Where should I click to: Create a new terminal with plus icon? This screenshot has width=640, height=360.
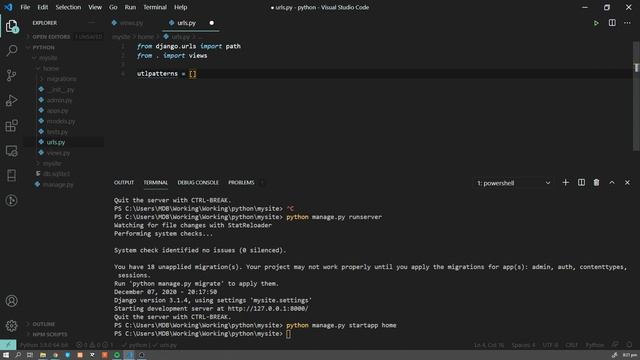(x=565, y=182)
